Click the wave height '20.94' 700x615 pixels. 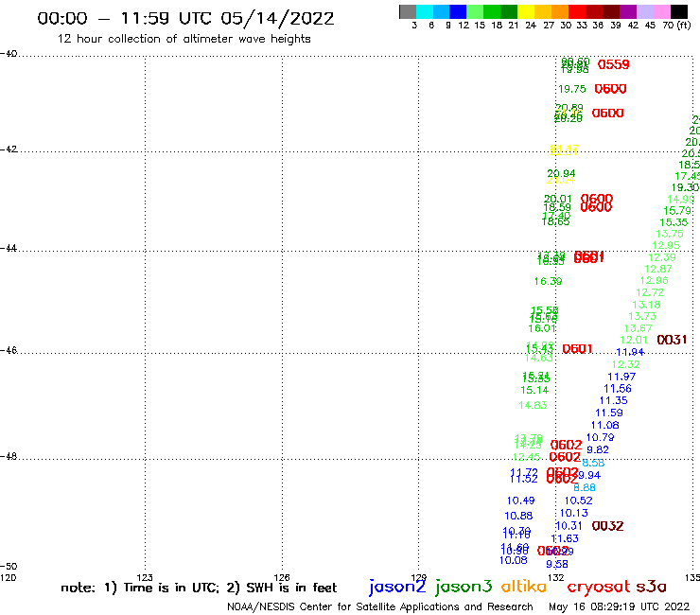(x=561, y=173)
